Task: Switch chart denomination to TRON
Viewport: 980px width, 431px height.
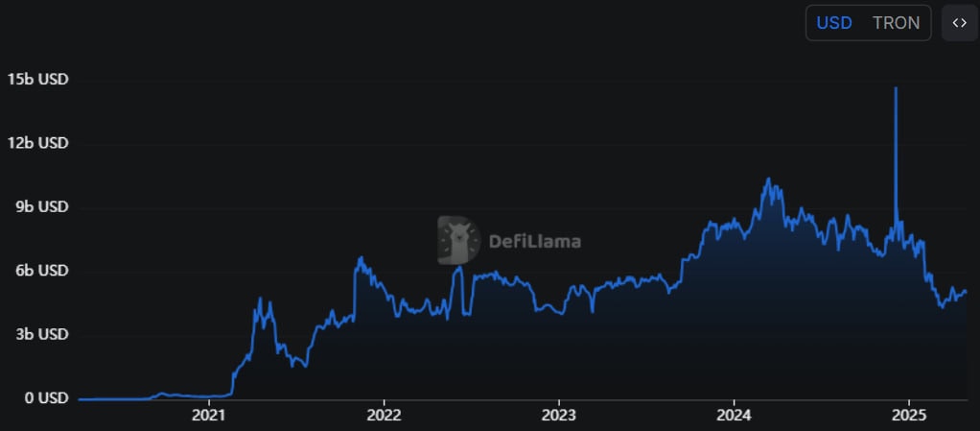Action: [897, 23]
